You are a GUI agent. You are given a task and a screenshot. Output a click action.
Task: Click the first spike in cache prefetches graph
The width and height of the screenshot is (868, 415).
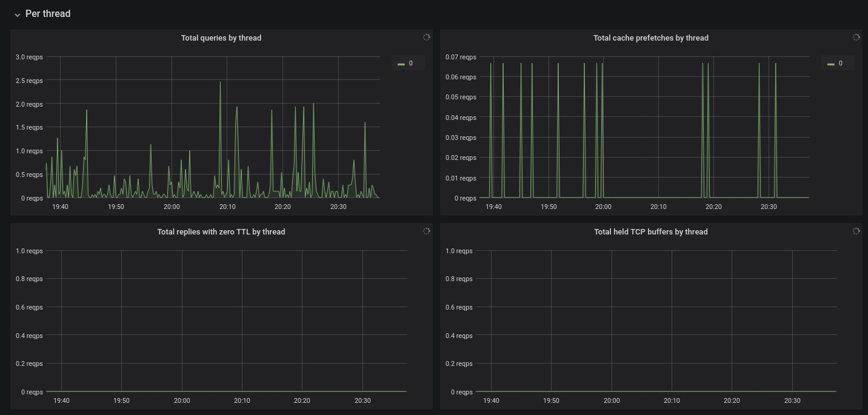tap(491, 64)
